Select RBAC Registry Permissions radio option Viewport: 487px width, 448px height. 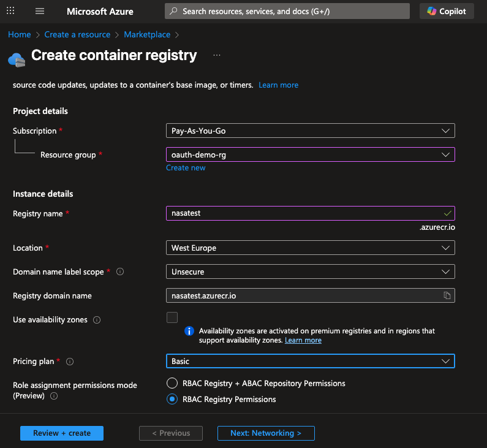point(173,399)
